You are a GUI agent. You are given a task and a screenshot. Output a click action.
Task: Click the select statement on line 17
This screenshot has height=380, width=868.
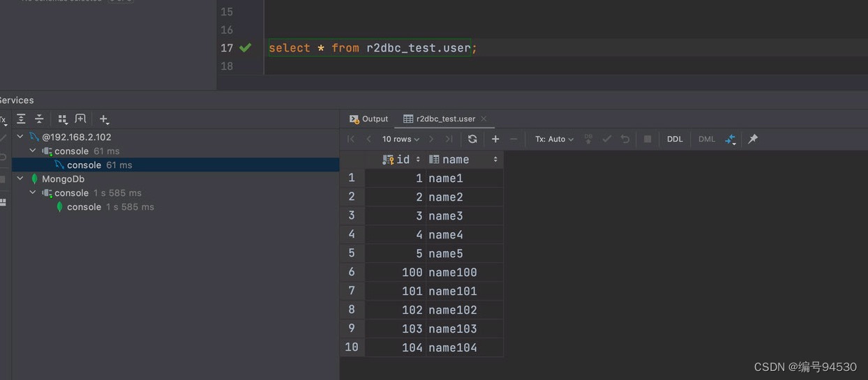point(373,48)
